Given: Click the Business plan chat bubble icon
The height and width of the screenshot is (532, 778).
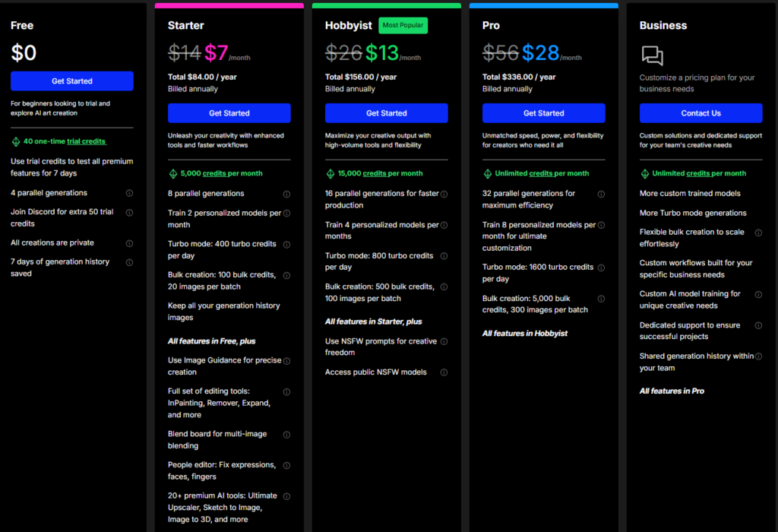Looking at the screenshot, I should pos(652,55).
